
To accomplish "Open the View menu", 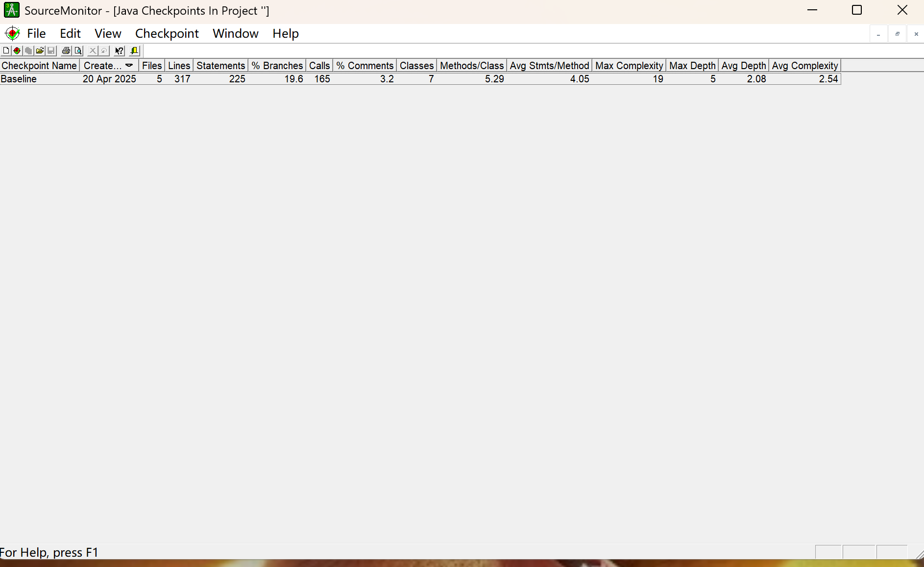I will pyautogui.click(x=108, y=33).
